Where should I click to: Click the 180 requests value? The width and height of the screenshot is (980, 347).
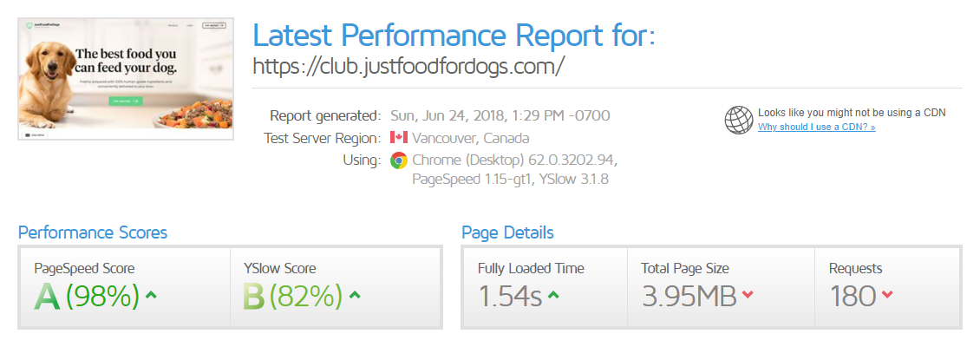pos(853,297)
